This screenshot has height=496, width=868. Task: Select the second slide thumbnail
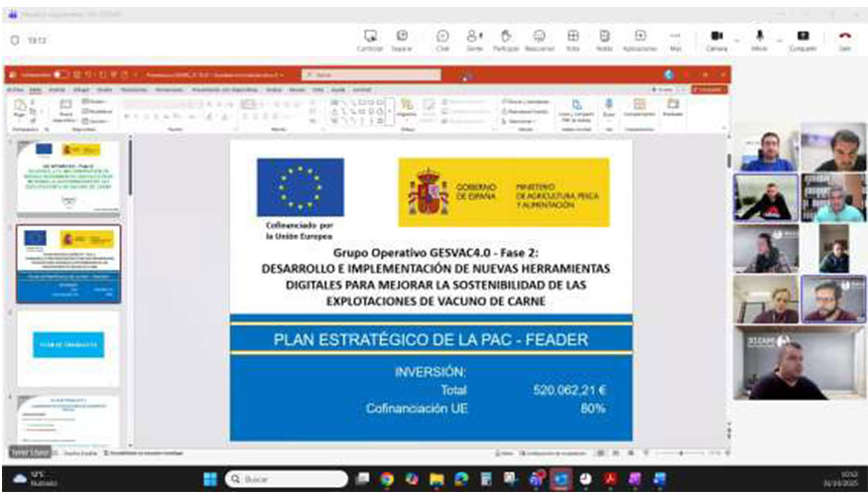[68, 264]
